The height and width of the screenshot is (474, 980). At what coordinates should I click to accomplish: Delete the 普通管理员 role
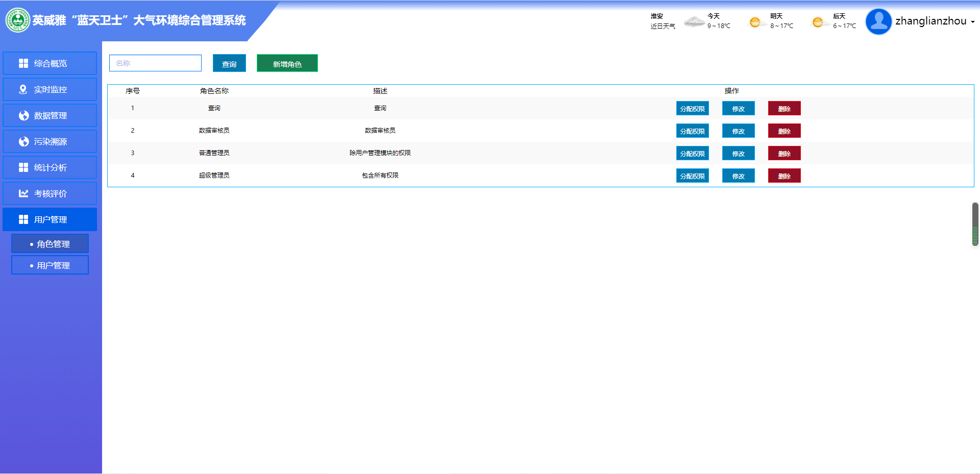point(784,154)
